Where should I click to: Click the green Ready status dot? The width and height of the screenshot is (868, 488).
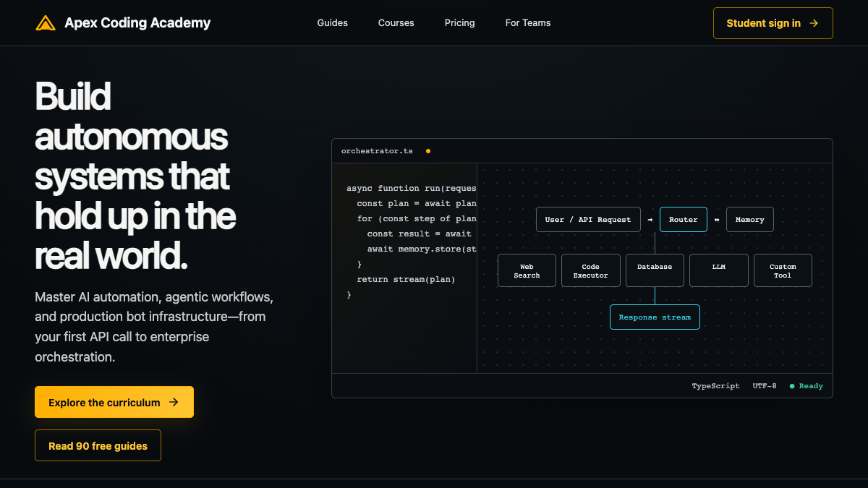(792, 386)
